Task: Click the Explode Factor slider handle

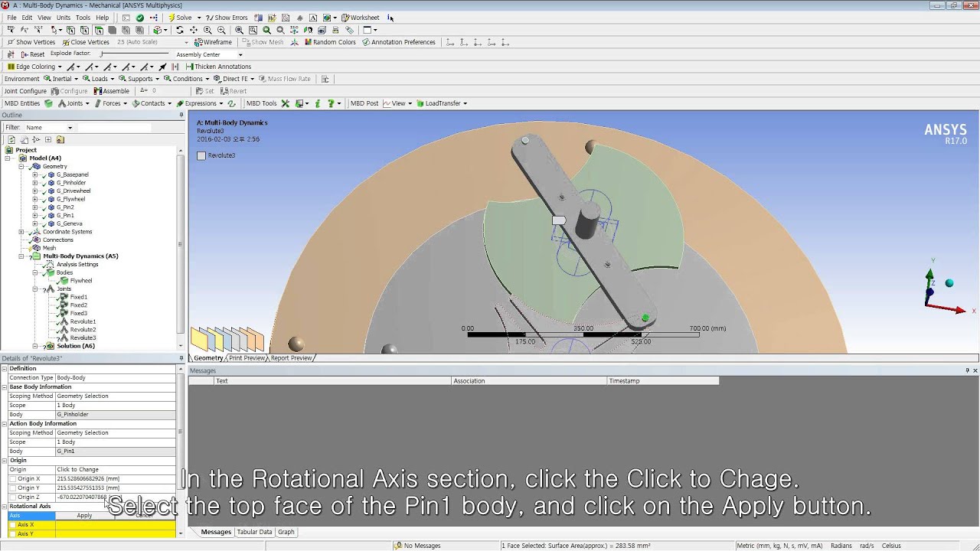Action: [103, 54]
